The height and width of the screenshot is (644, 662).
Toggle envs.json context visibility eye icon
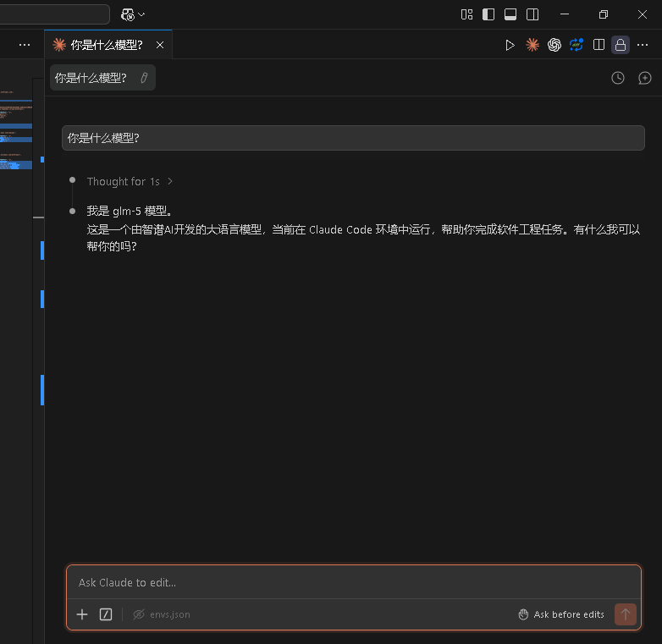coord(139,614)
